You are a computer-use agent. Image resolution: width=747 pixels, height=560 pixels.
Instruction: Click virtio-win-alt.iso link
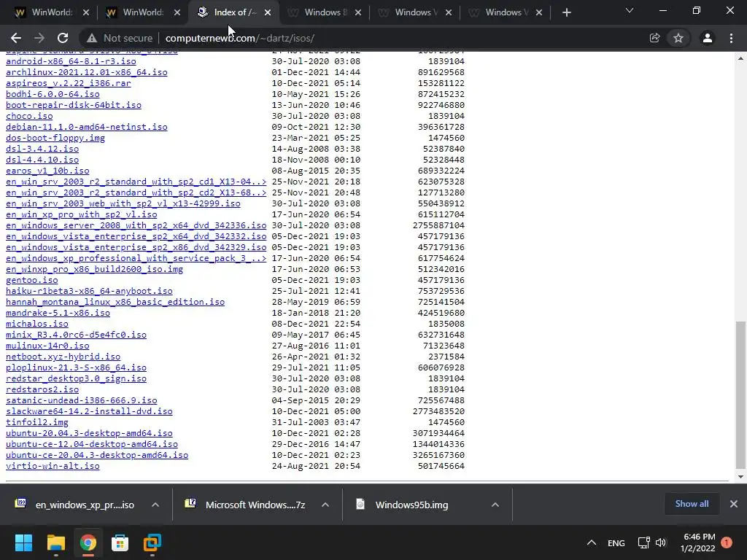53,466
